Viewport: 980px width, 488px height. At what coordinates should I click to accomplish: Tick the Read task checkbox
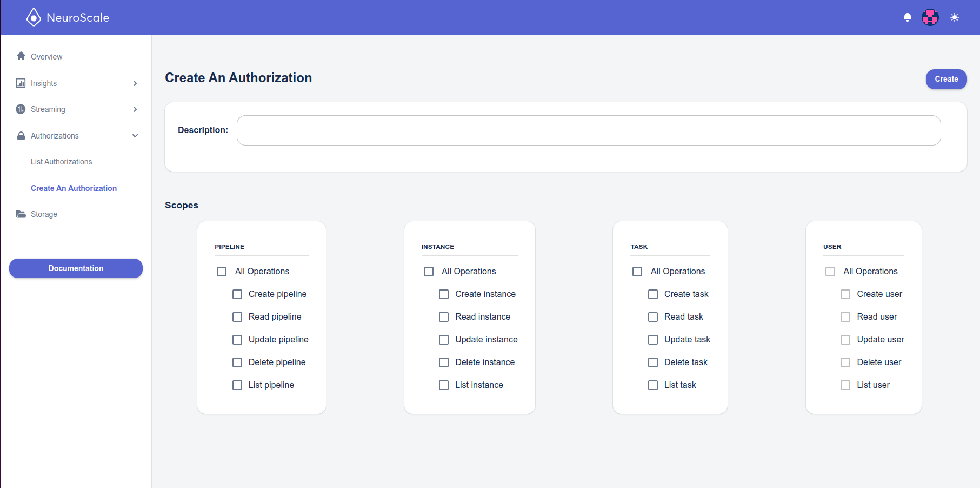click(653, 317)
